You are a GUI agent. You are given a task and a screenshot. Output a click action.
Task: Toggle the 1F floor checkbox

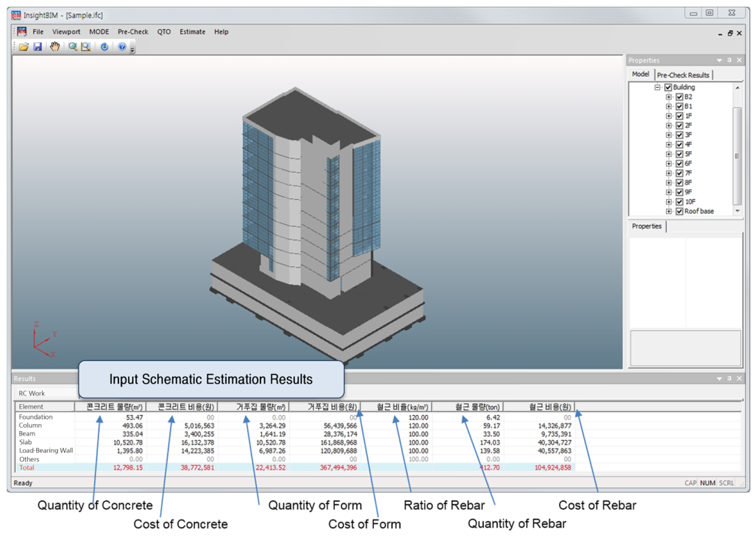pyautogui.click(x=679, y=116)
